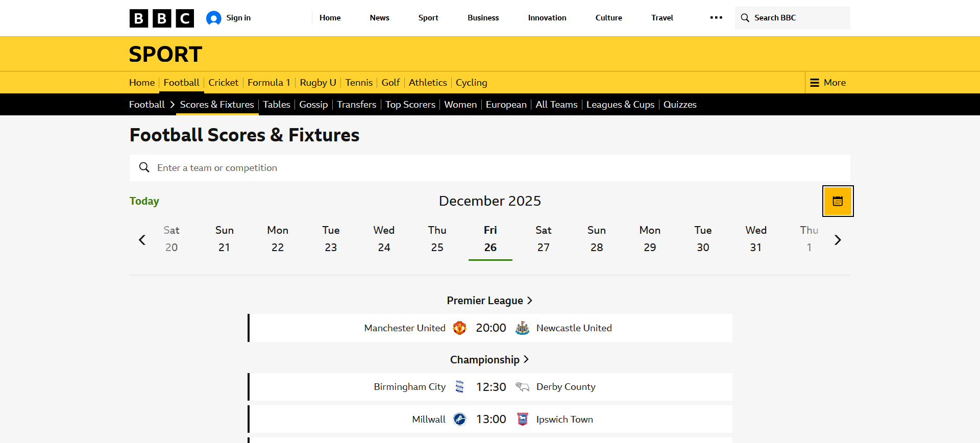Open the calendar date picker

click(838, 201)
